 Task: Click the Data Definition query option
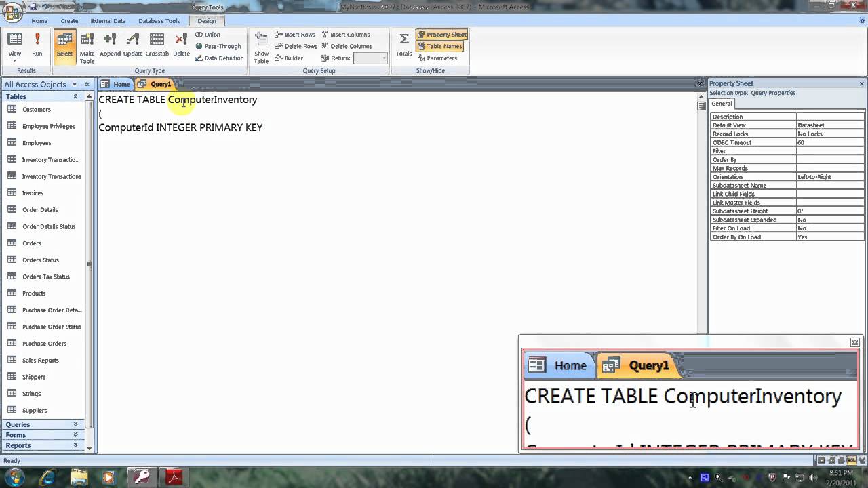tap(219, 58)
